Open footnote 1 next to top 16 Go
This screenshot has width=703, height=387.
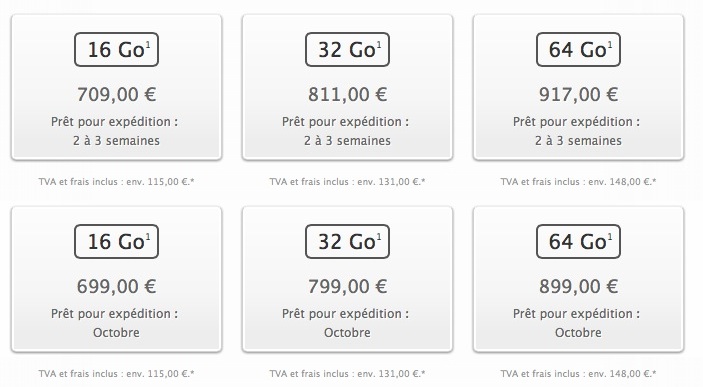148,45
